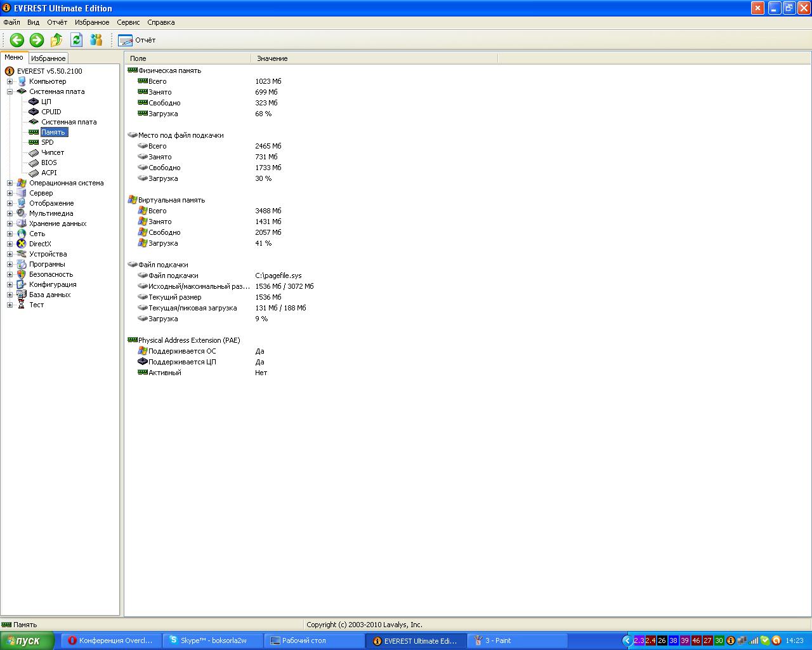Switch to Рабочий стол taskbar button
Image resolution: width=812 pixels, height=650 pixels.
pos(313,641)
